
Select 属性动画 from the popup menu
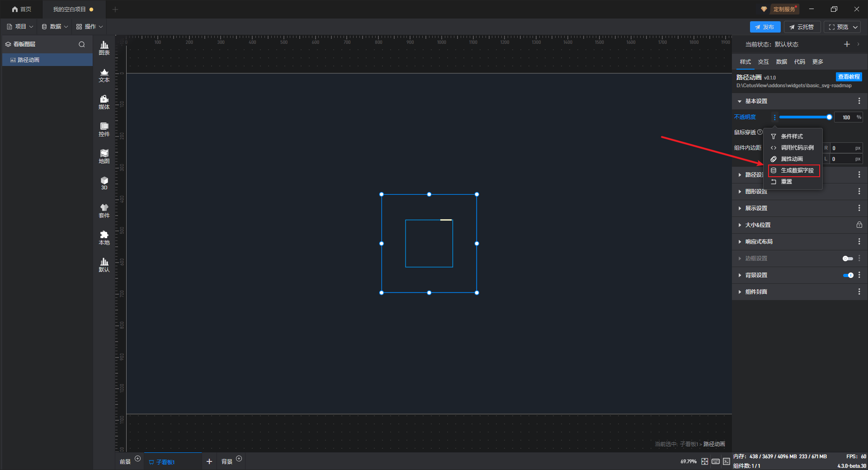pyautogui.click(x=792, y=159)
